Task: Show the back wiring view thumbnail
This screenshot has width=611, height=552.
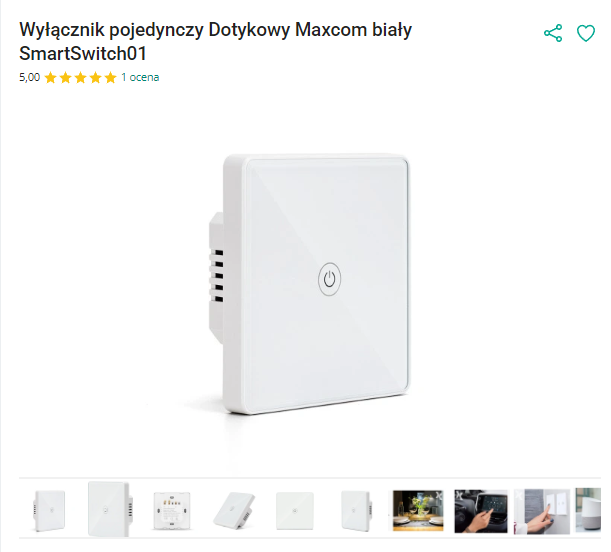Action: point(172,510)
